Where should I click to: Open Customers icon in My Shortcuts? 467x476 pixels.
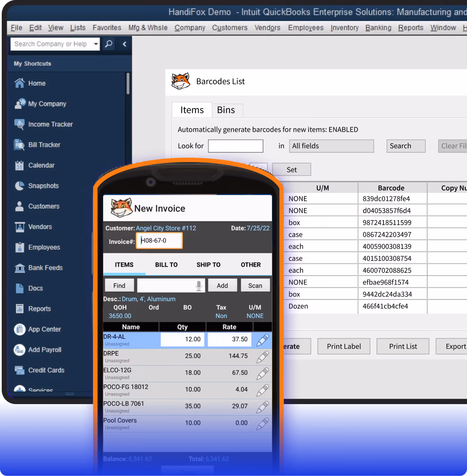coord(19,206)
